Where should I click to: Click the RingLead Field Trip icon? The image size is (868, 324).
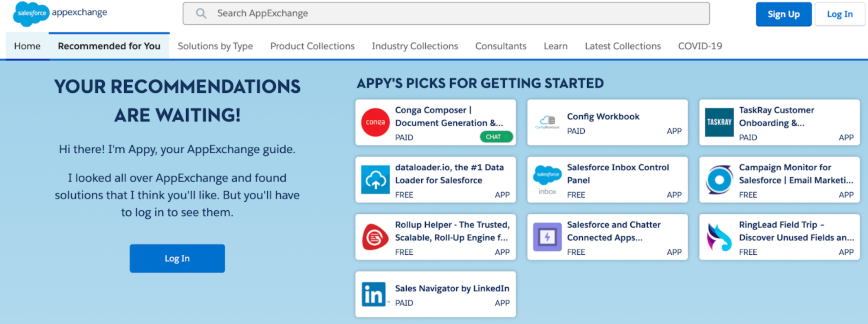click(719, 237)
